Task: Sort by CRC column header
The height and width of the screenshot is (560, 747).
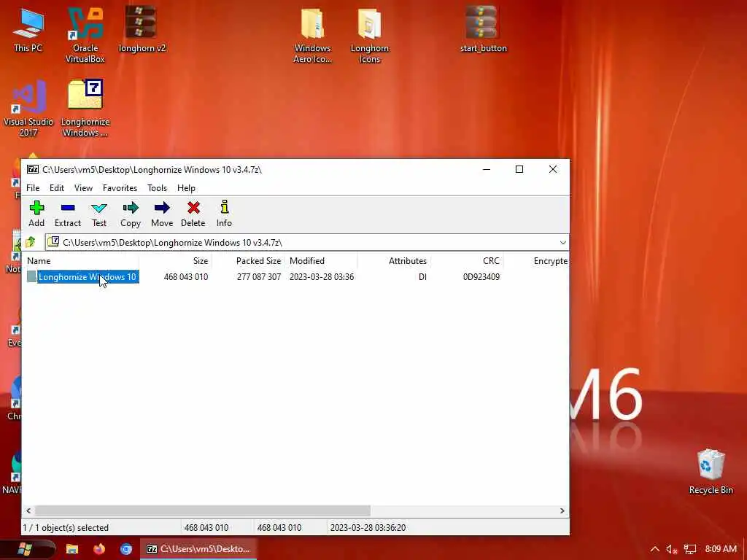Action: pos(467,261)
